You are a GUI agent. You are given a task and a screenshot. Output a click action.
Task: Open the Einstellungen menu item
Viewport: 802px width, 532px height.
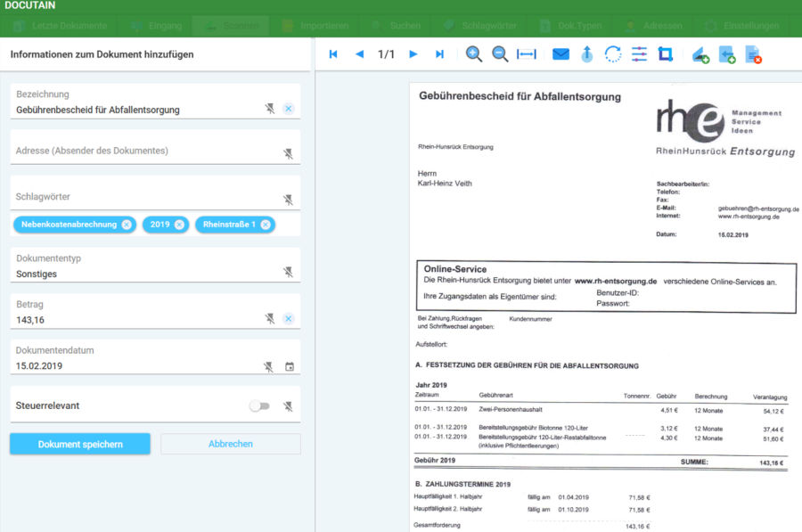click(747, 25)
